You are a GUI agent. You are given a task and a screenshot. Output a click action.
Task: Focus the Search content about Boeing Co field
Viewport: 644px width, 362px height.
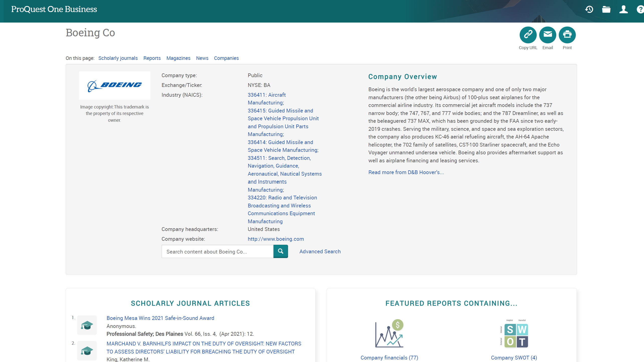[217, 252]
